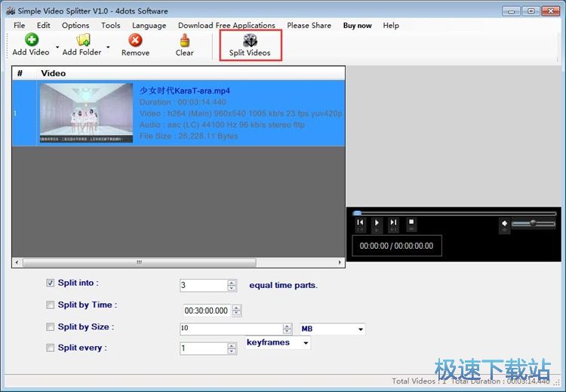The height and width of the screenshot is (392, 566).
Task: Click the Clear brush icon
Action: (x=184, y=40)
